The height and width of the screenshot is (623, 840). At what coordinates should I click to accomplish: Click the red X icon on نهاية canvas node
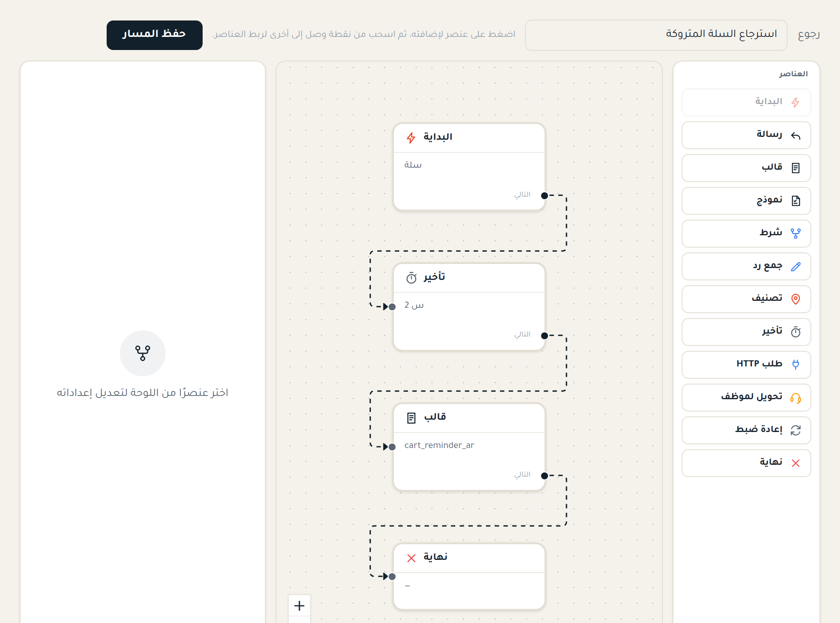coord(411,558)
